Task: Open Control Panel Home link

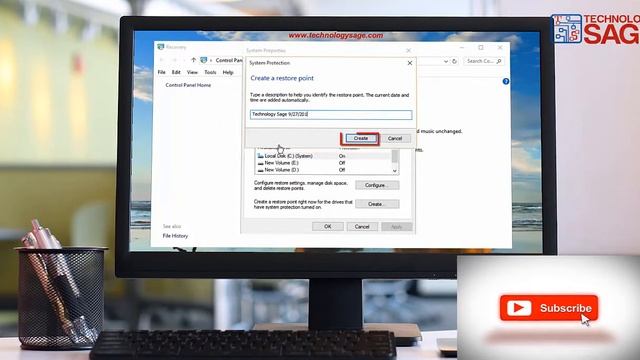Action: pos(188,85)
